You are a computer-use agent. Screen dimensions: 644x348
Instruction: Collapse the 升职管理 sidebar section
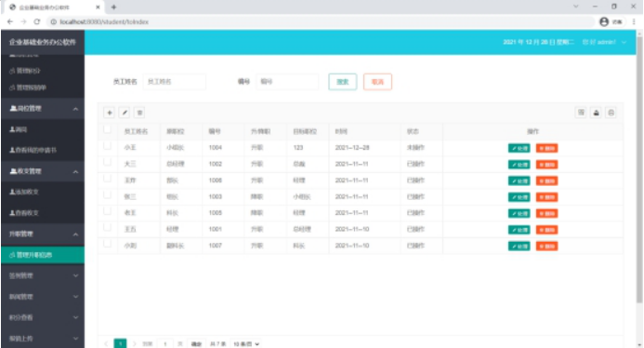[43, 234]
